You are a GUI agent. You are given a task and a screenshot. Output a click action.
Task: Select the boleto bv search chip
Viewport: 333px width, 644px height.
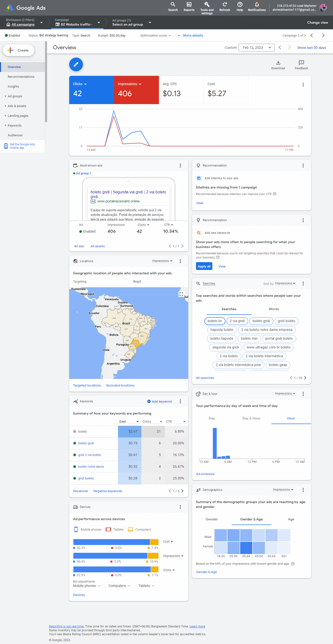[215, 321]
